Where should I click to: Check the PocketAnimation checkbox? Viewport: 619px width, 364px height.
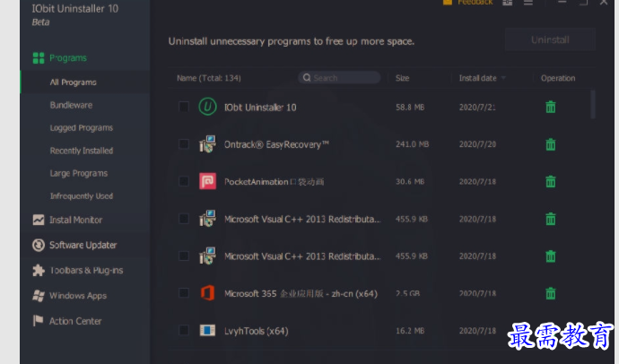coord(184,181)
